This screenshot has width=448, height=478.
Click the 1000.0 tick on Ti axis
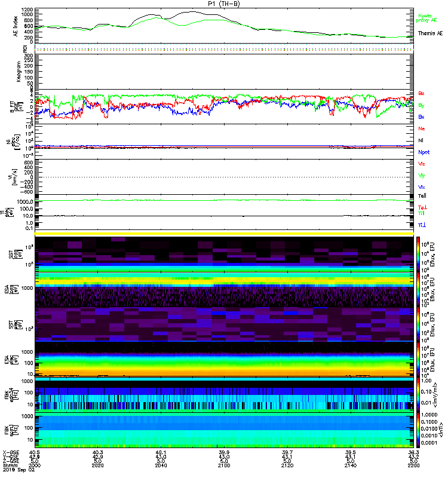point(25,202)
